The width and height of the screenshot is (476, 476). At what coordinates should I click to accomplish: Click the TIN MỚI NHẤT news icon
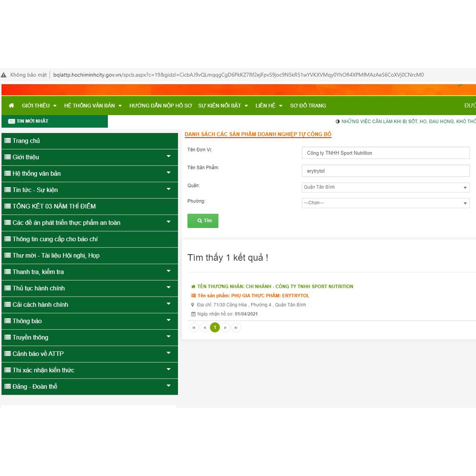pos(12,121)
